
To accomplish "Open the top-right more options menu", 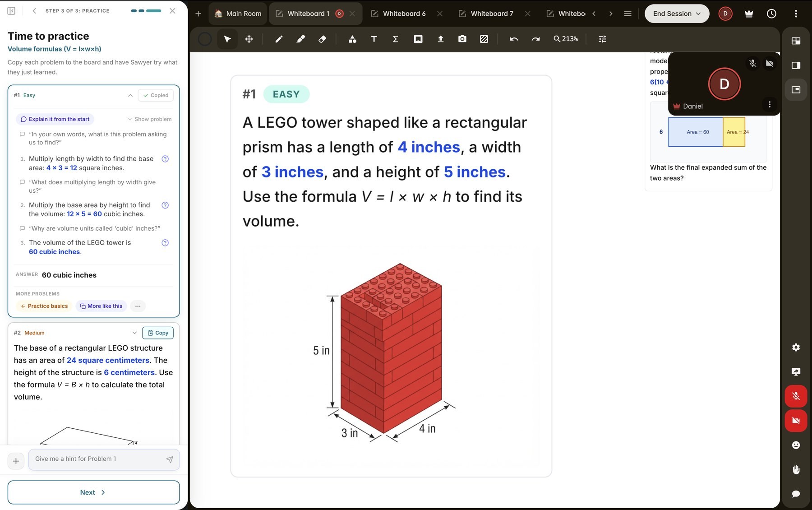I will tap(796, 14).
